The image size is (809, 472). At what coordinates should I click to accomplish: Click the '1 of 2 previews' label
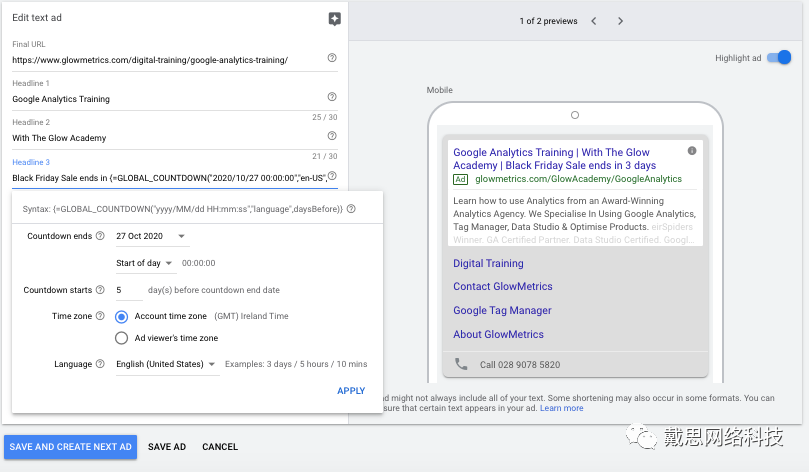548,21
